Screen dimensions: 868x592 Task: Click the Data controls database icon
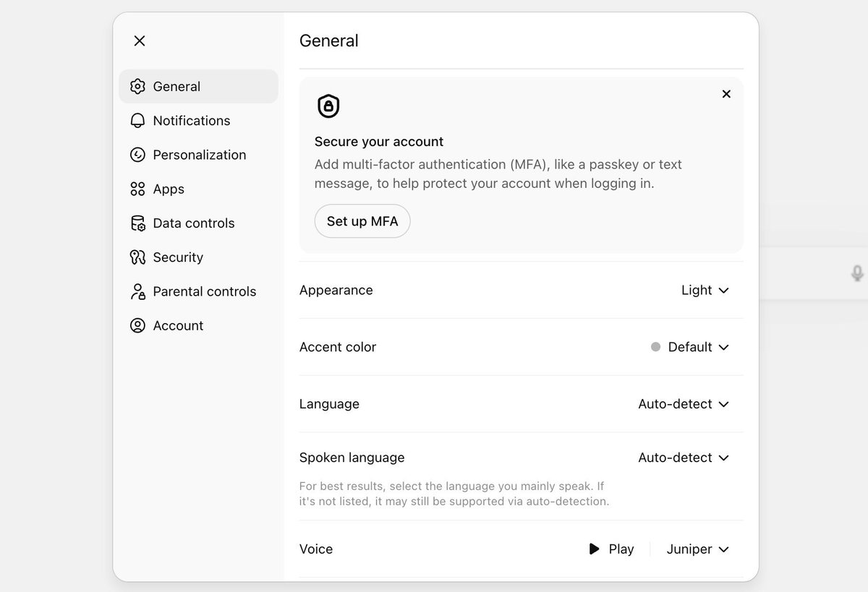tap(137, 223)
